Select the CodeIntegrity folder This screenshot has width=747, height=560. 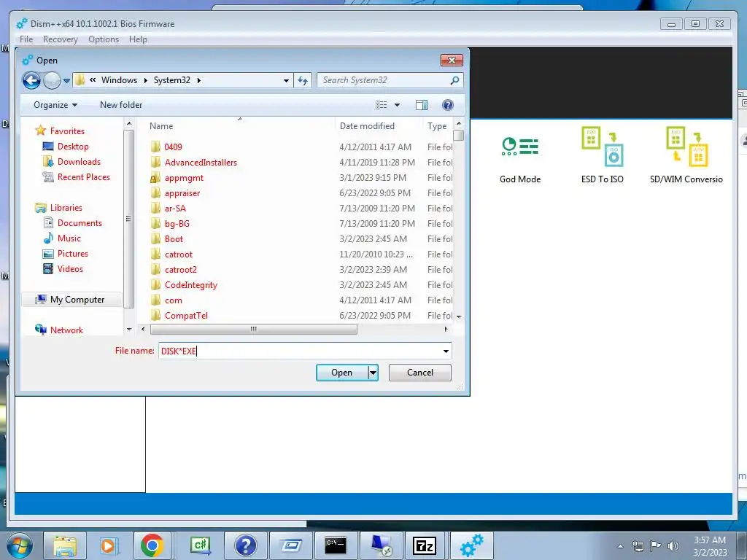point(190,285)
